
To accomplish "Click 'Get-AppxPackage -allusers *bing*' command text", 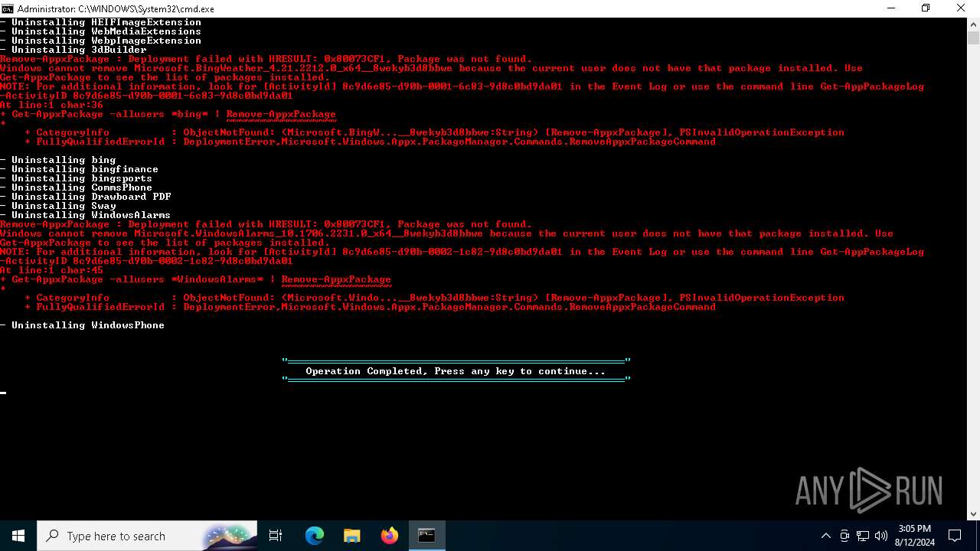I will [109, 114].
